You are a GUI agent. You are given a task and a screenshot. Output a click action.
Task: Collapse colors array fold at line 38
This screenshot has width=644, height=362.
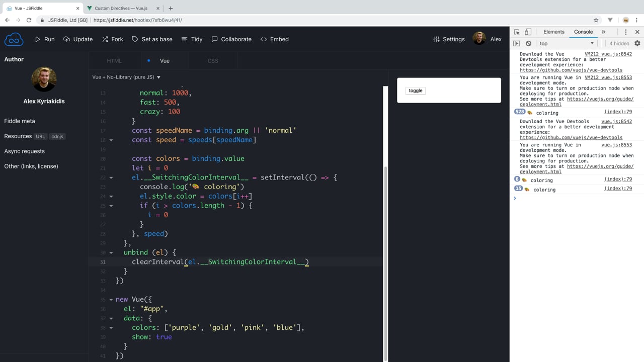tap(111, 328)
